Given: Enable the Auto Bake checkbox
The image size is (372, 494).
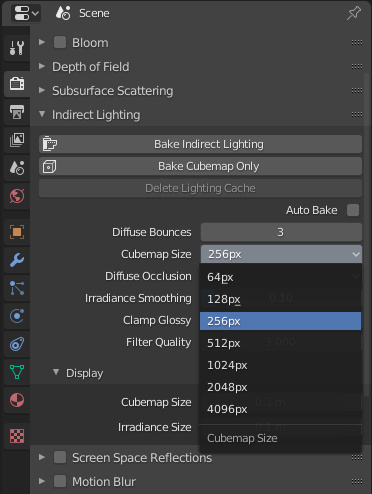Looking at the screenshot, I should (353, 210).
